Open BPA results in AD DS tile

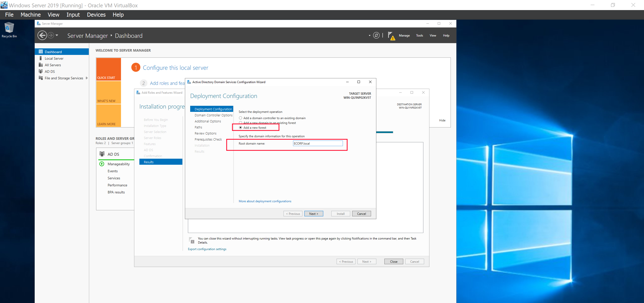tap(116, 192)
